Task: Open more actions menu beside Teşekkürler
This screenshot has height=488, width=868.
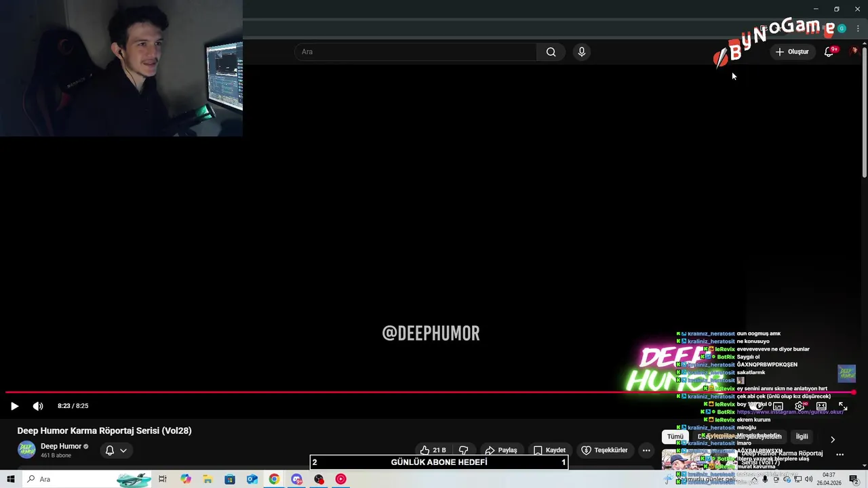Action: point(646,450)
